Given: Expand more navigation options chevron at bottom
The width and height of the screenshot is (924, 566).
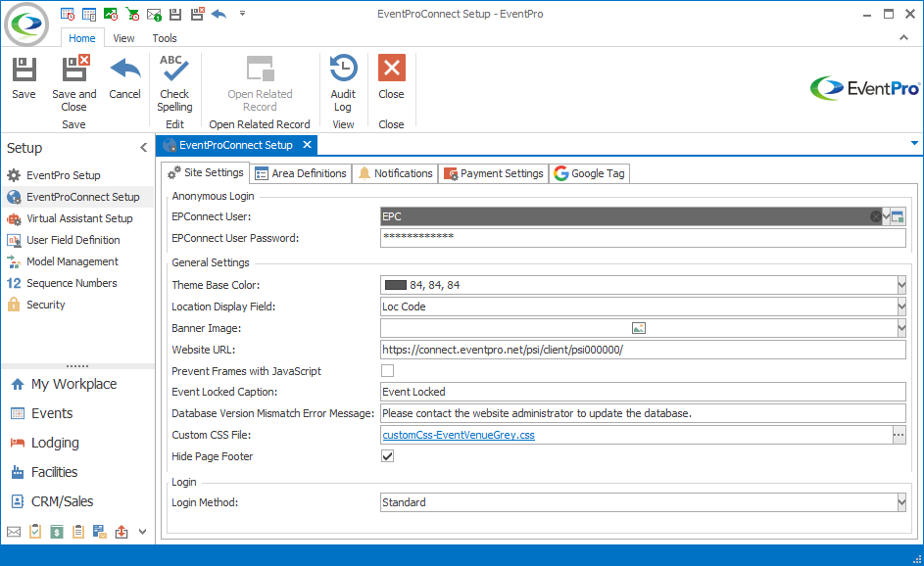Looking at the screenshot, I should (143, 532).
